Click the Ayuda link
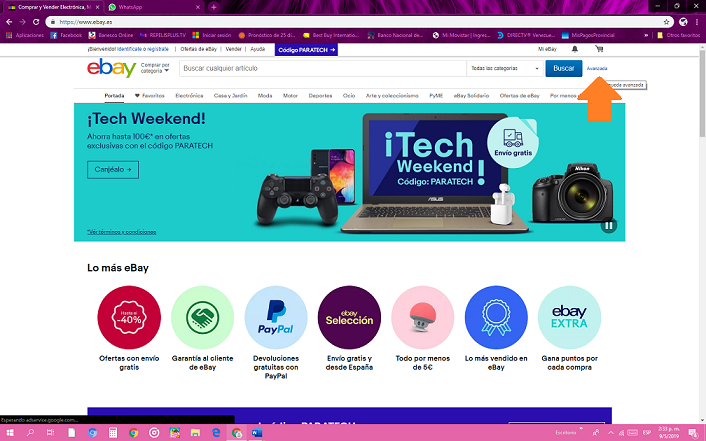Viewport: 706px width, 441px height. click(258, 49)
